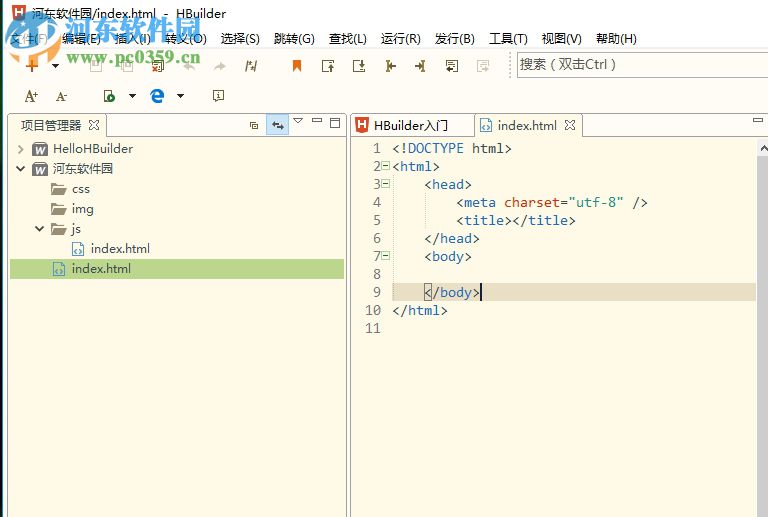Select the css folder in project tree

pyautogui.click(x=80, y=189)
